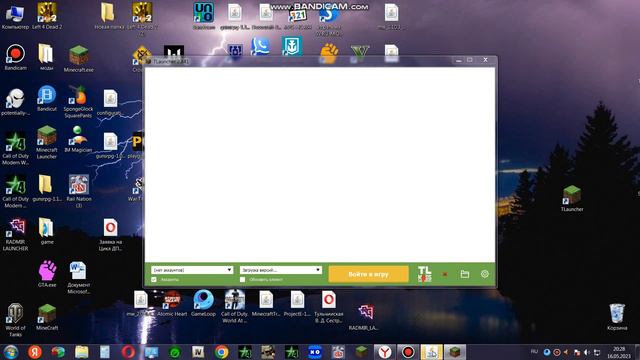Select the GTA.exe desktop icon
Viewport: 640px width, 360px height.
pyautogui.click(x=47, y=274)
